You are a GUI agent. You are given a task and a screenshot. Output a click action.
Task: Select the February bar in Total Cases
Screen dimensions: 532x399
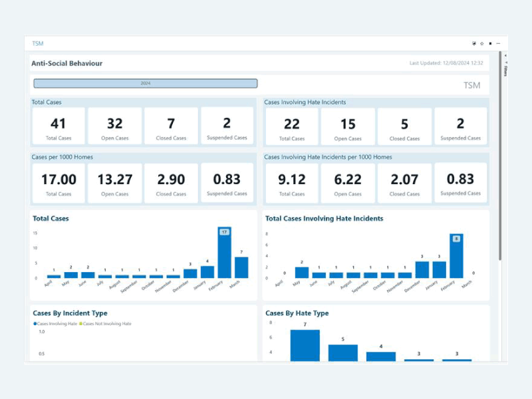pyautogui.click(x=224, y=253)
